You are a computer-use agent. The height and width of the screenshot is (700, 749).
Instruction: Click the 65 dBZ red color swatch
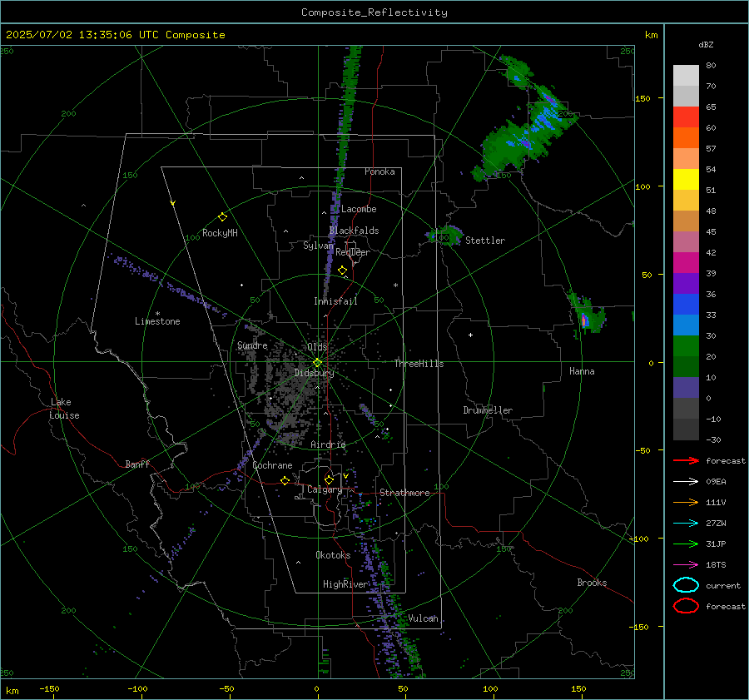(x=686, y=117)
